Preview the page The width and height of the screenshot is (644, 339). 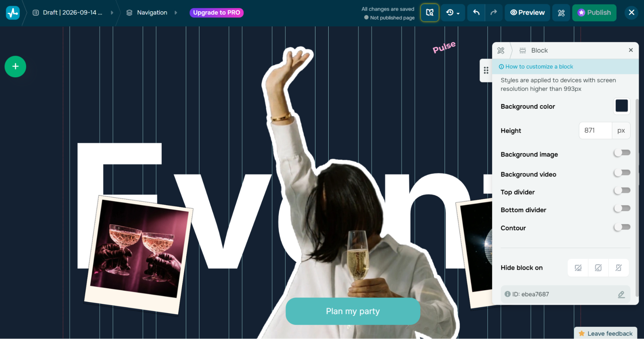pyautogui.click(x=527, y=13)
